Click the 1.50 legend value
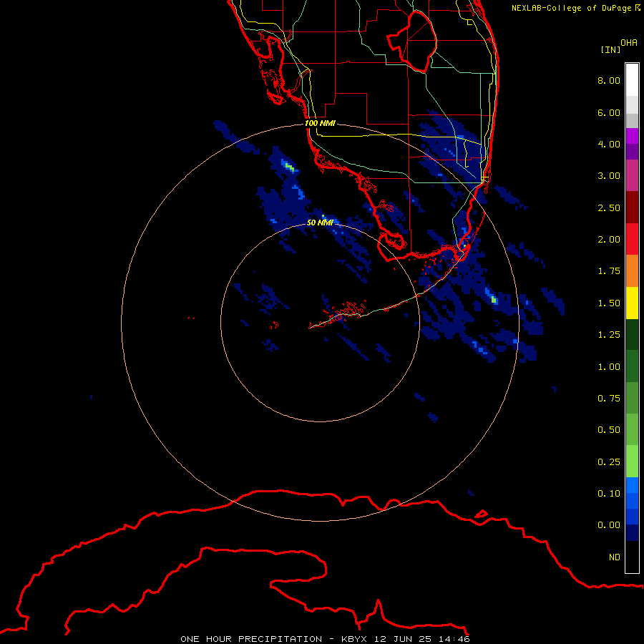The height and width of the screenshot is (644, 644). coord(609,303)
